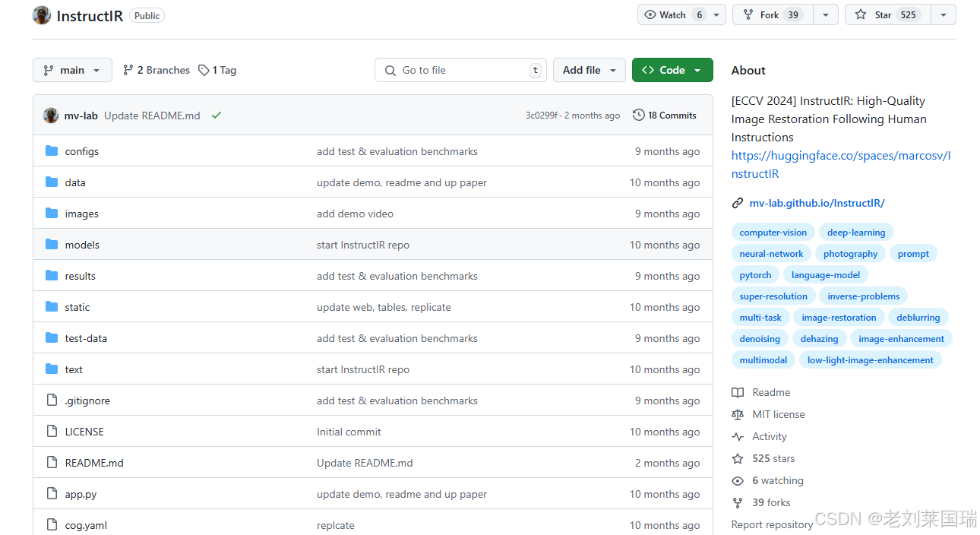Open the results folder icon

(52, 276)
